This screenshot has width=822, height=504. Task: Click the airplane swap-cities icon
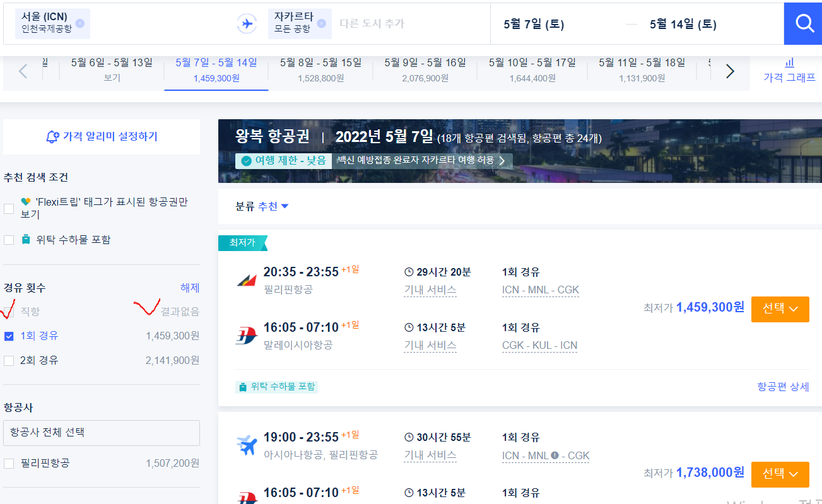click(x=247, y=24)
